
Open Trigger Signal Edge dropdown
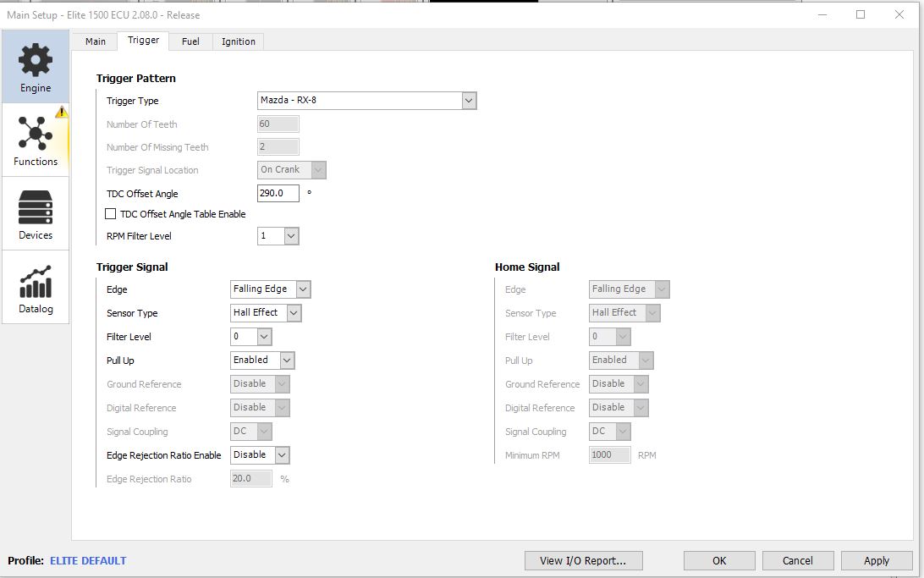[303, 289]
